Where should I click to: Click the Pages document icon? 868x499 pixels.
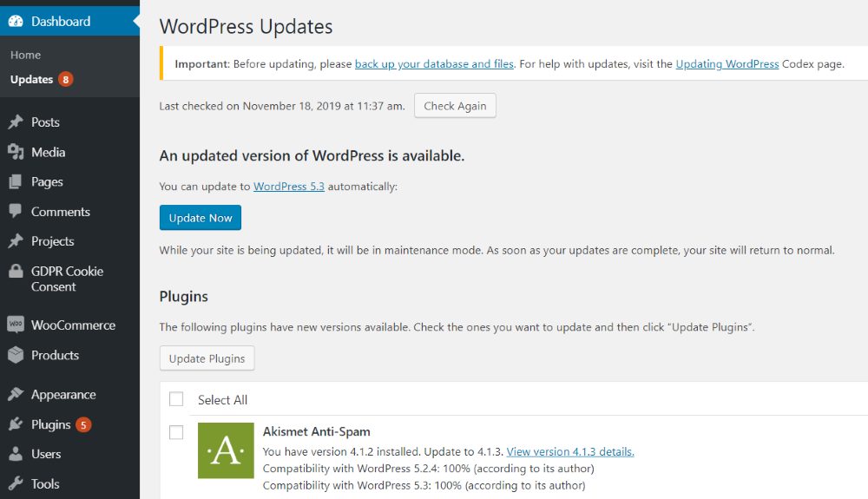(16, 181)
